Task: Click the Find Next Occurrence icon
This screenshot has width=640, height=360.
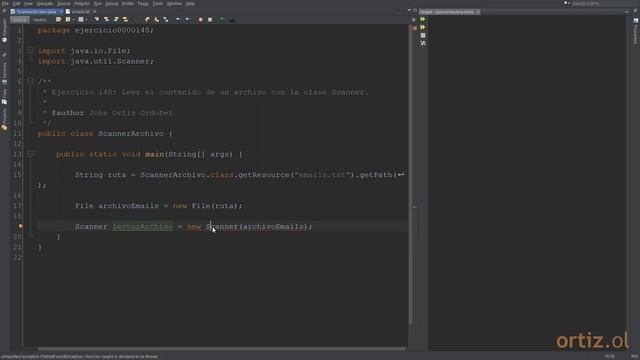Action: [116, 20]
